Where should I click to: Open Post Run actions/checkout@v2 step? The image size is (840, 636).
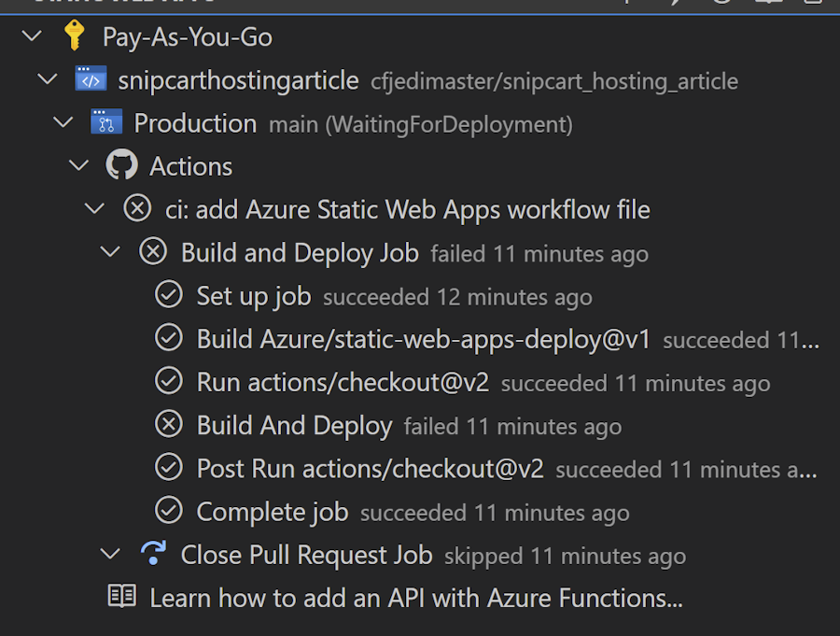[x=371, y=469]
